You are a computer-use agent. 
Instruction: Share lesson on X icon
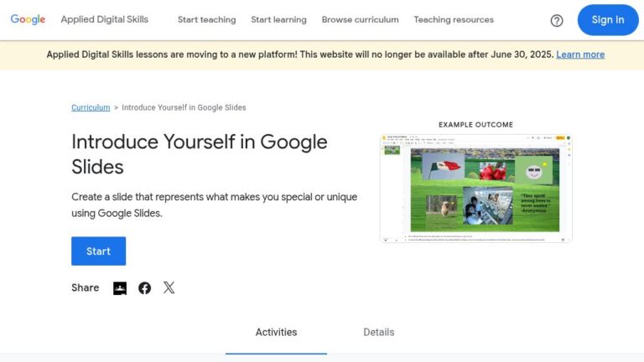point(169,287)
